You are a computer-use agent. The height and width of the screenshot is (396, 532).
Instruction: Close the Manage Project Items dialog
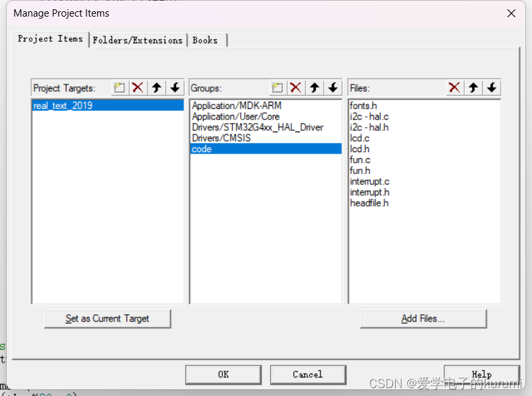click(x=511, y=13)
